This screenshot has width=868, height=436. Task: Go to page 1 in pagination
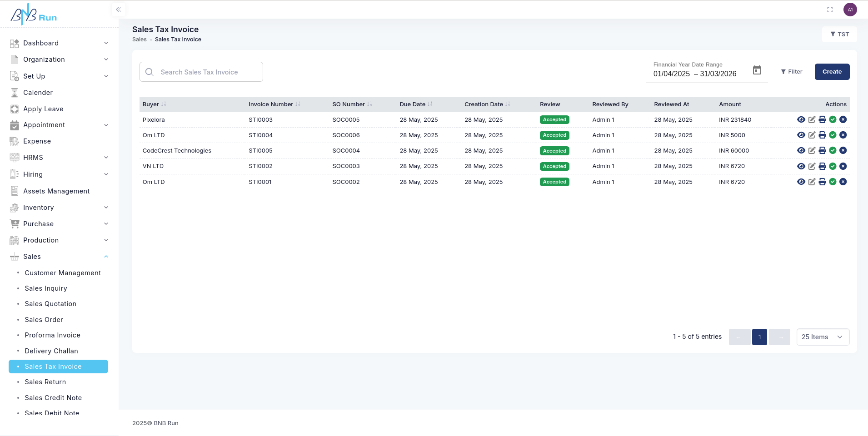[759, 337]
